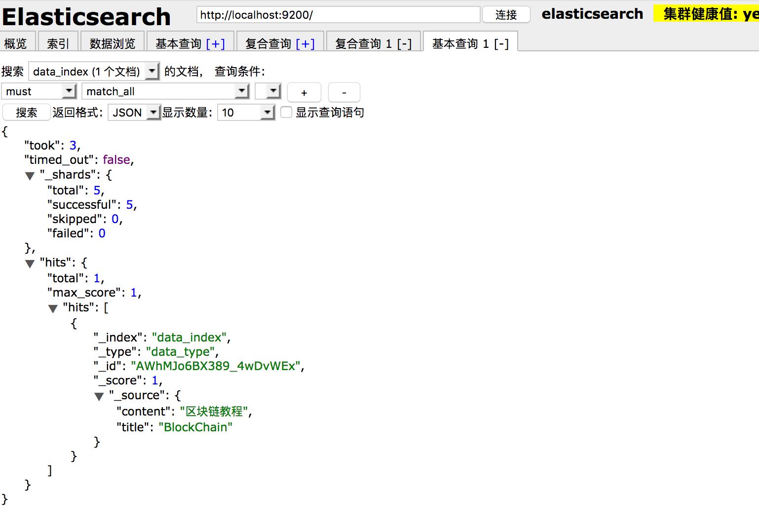Click the elasticsearch cluster name text
Viewport: 759px width, 532px height.
point(592,14)
